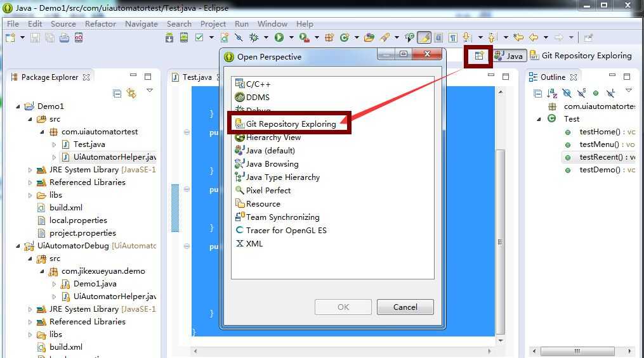Click the Debug bug icon
The height and width of the screenshot is (358, 644).
point(254,38)
